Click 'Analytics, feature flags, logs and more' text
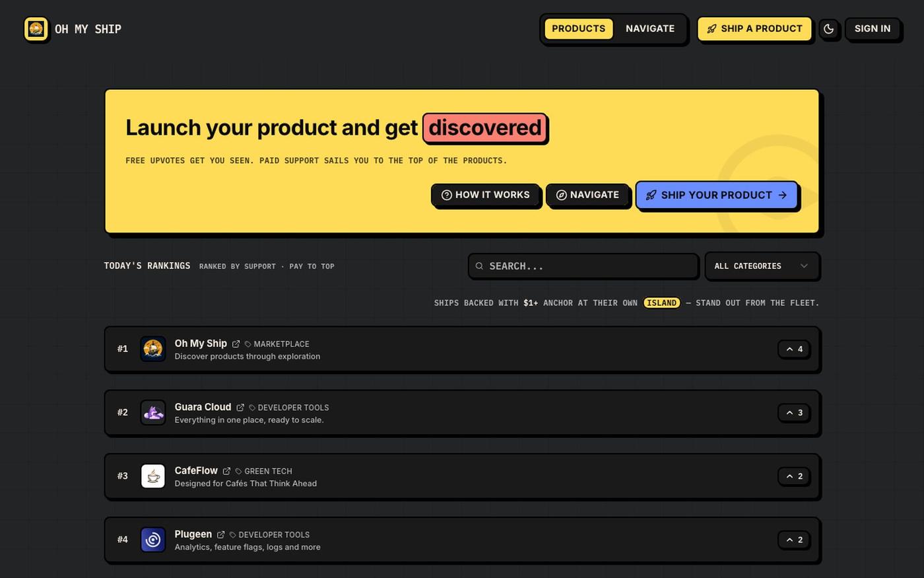The image size is (924, 578). pos(247,547)
